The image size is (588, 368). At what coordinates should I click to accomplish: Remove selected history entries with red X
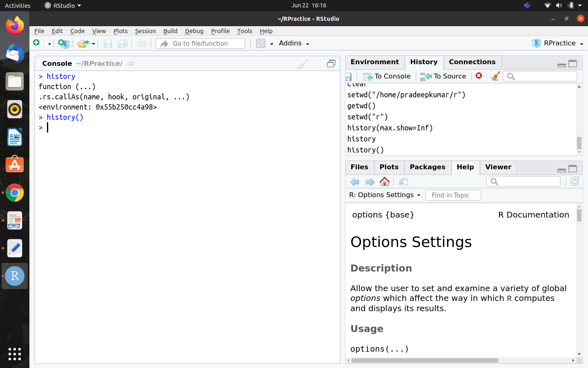479,76
